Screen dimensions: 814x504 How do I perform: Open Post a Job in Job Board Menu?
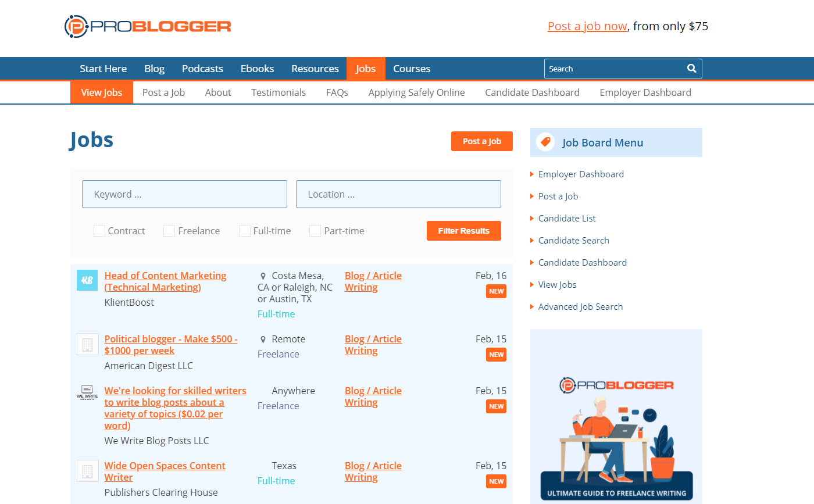[558, 196]
